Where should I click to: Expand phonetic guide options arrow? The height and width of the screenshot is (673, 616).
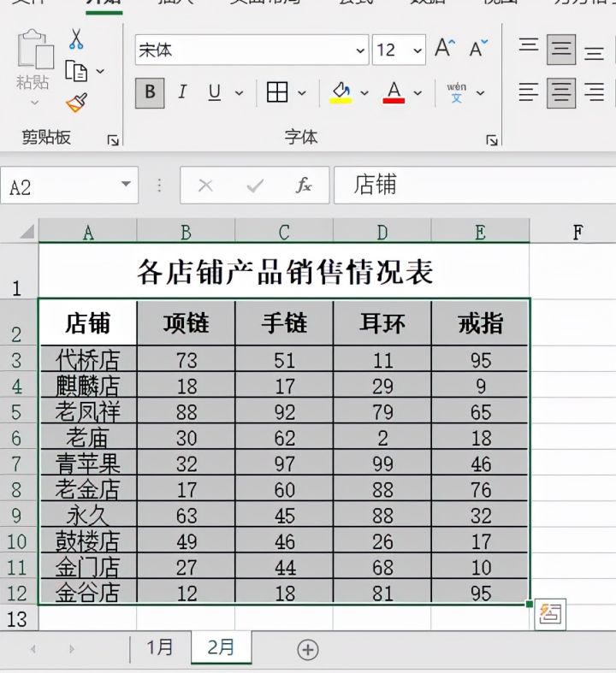(480, 92)
